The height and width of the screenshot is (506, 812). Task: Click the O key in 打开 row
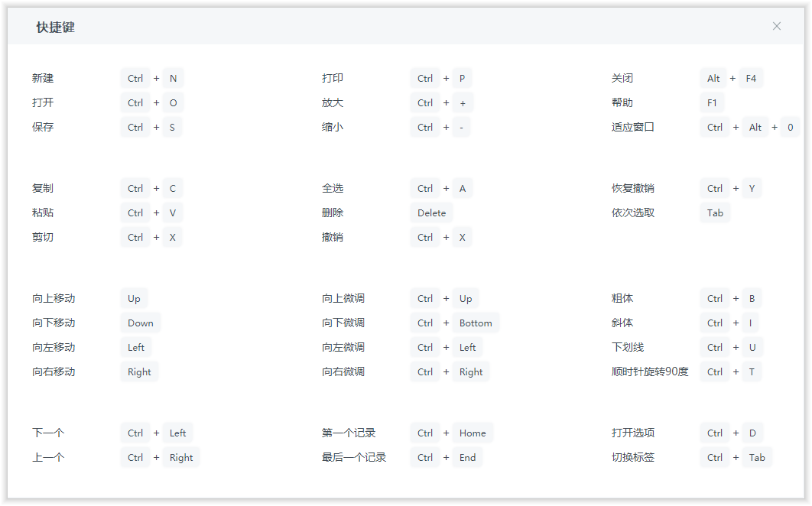pos(173,102)
